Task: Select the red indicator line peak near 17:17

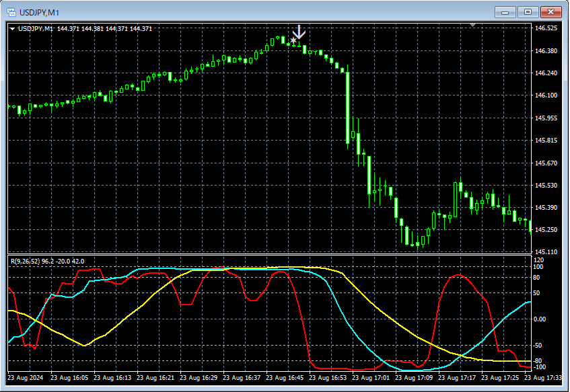Action: point(458,276)
